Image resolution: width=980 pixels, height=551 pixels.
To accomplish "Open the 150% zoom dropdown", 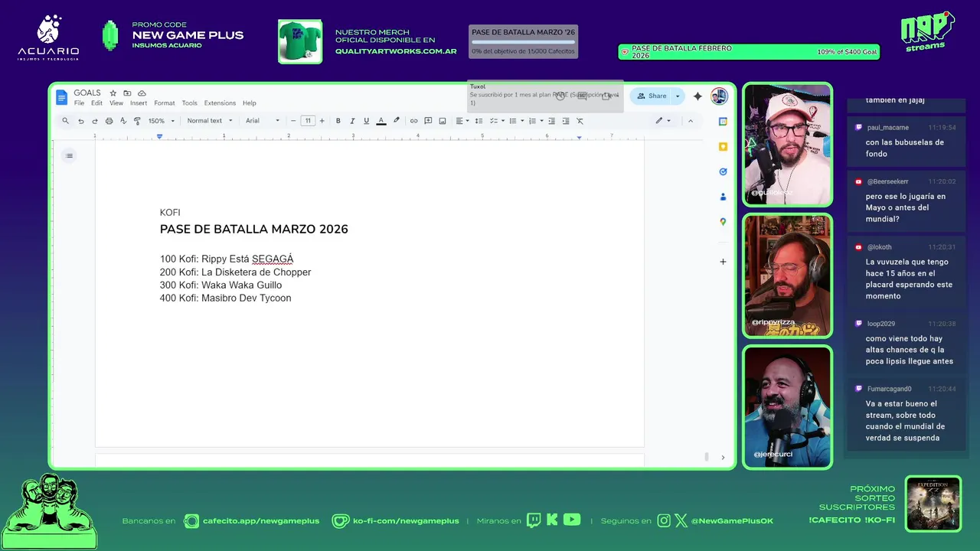I will point(162,121).
